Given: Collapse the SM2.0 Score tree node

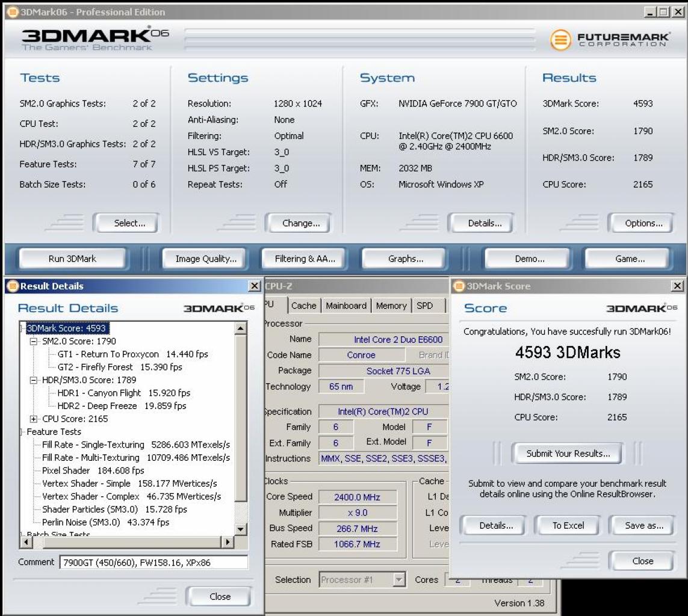Looking at the screenshot, I should coord(33,341).
